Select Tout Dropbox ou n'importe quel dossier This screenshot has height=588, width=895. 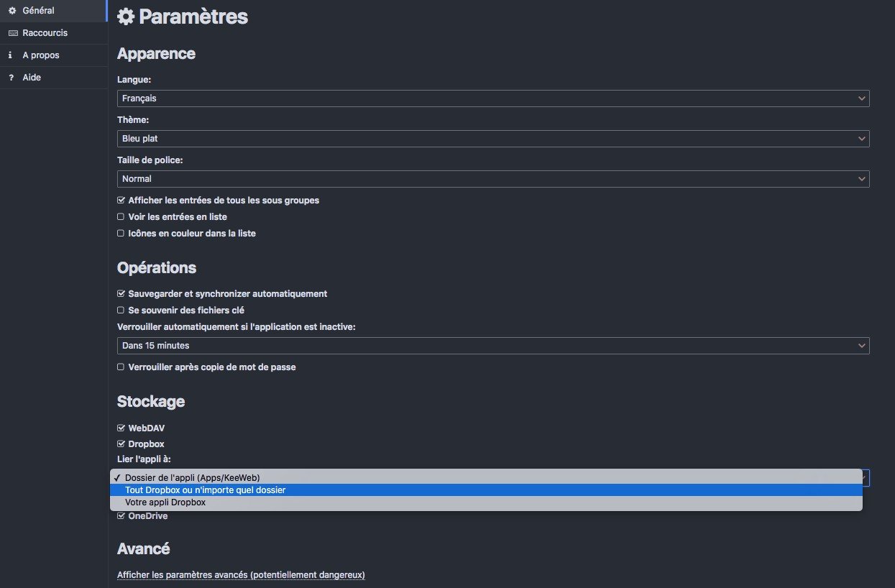click(x=486, y=490)
